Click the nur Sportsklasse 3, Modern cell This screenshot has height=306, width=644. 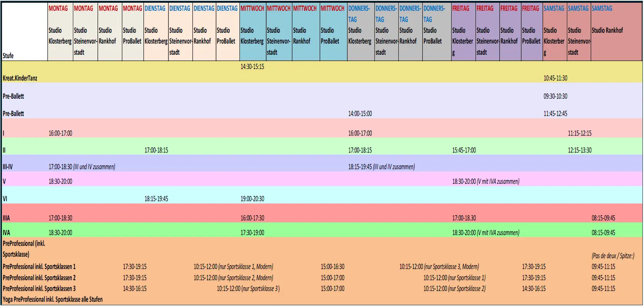pos(439,267)
